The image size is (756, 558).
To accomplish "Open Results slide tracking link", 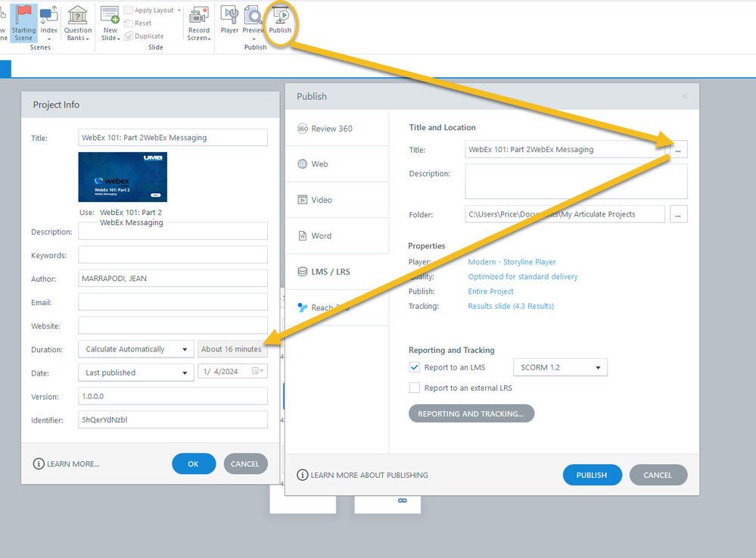I will pos(511,306).
